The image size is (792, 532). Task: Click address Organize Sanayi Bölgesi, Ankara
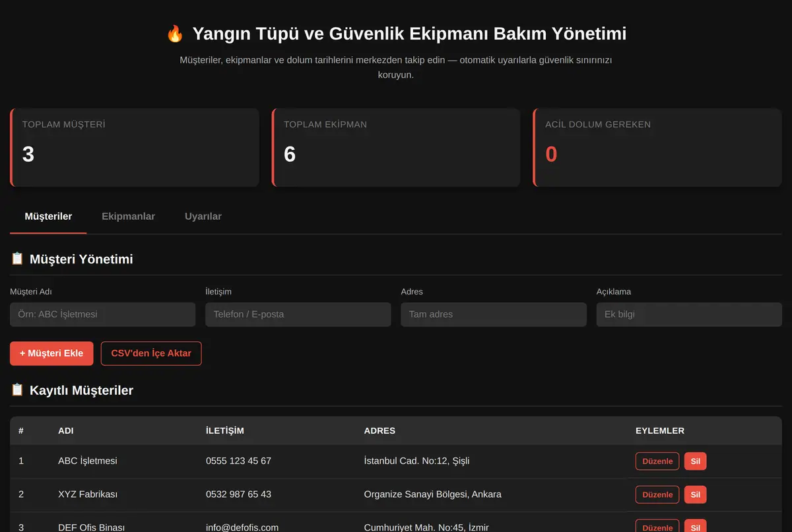pos(432,494)
